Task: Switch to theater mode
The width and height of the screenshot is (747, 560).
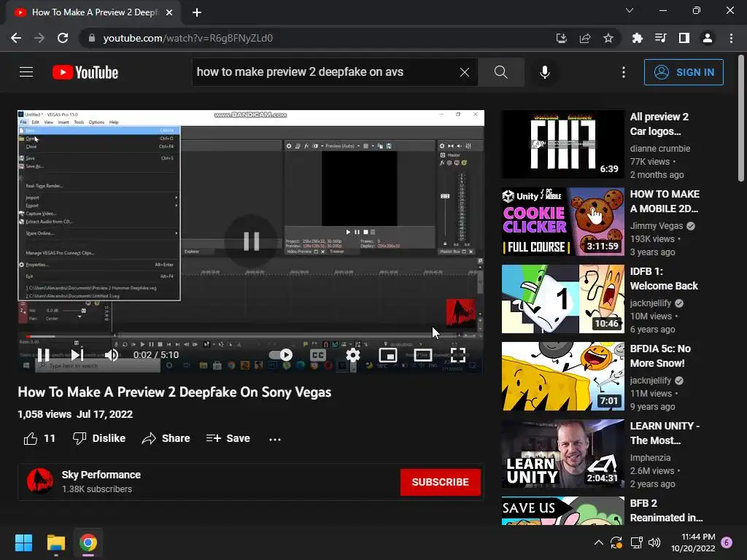Action: (x=423, y=355)
